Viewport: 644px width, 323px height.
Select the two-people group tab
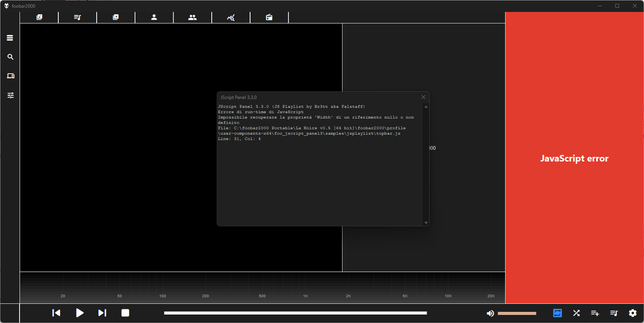point(192,17)
